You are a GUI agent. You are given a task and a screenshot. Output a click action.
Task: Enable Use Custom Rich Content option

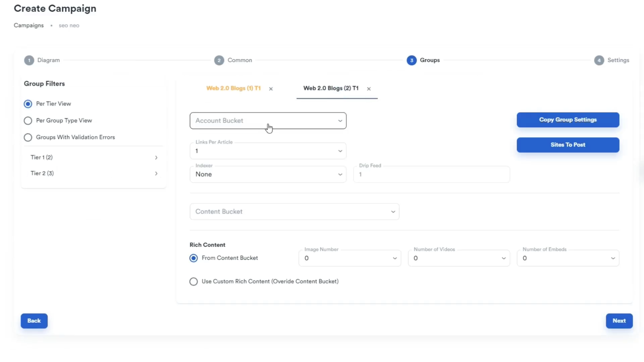click(x=194, y=282)
